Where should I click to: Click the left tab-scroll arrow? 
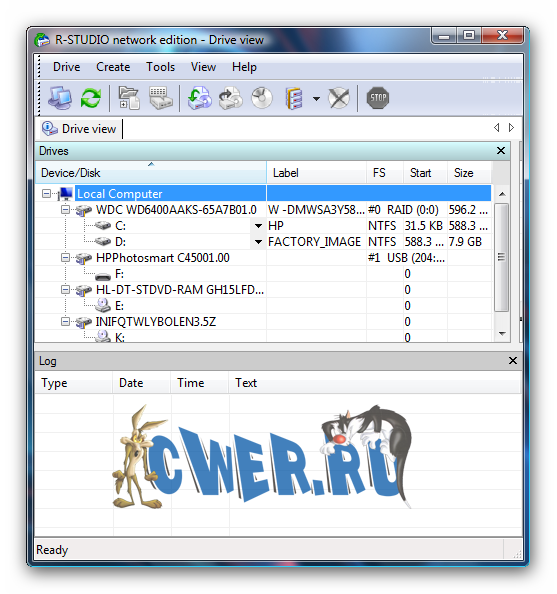pos(497,128)
